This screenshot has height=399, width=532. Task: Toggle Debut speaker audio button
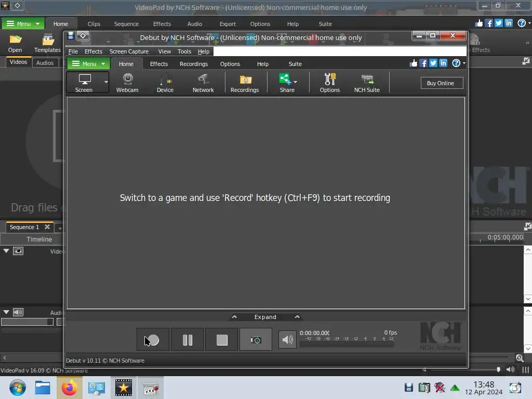tap(287, 339)
